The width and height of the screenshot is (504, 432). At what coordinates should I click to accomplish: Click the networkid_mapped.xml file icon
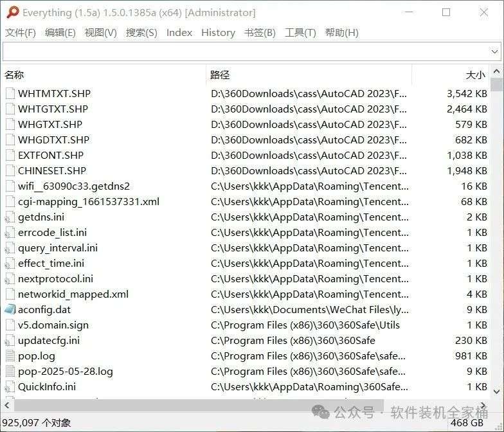10,294
